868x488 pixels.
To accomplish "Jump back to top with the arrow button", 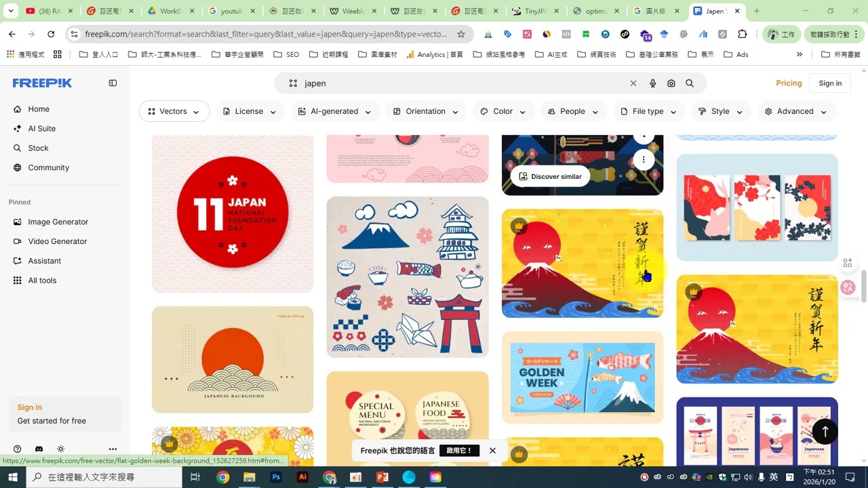I will [825, 431].
